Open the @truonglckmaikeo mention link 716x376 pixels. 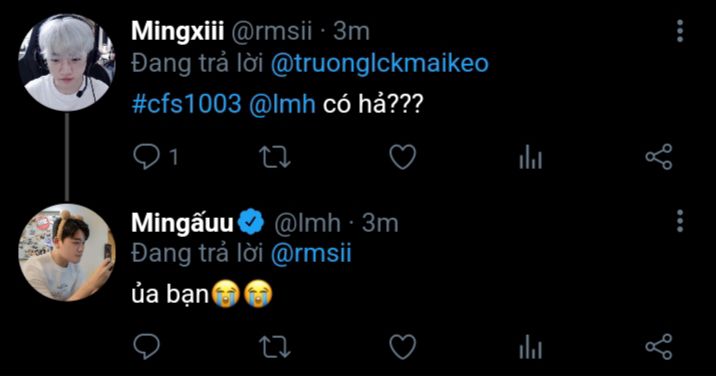(379, 64)
